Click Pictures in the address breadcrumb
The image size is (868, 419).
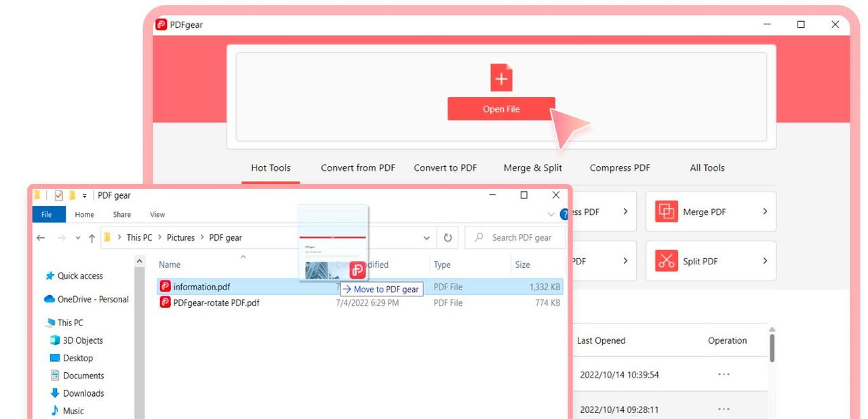click(181, 237)
